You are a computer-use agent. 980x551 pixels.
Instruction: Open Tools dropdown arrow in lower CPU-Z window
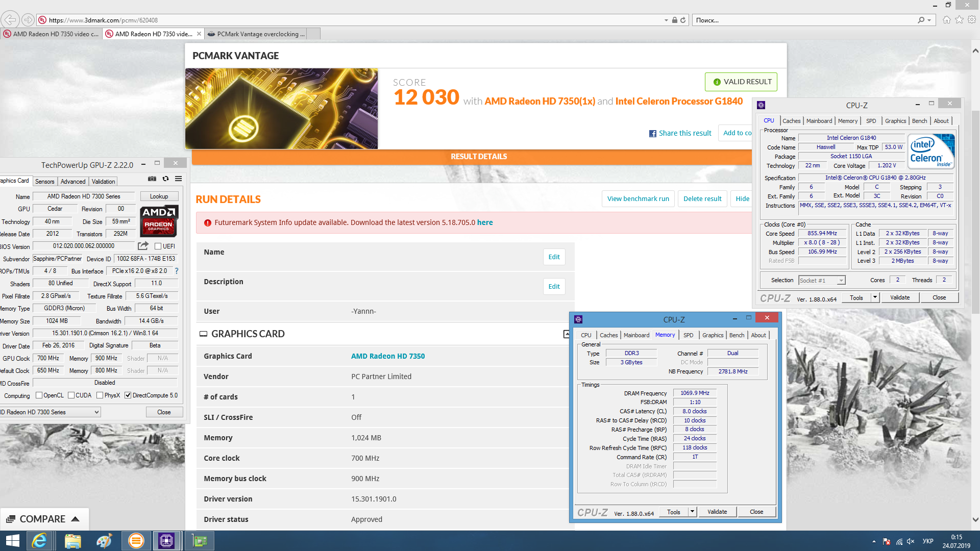tap(692, 512)
